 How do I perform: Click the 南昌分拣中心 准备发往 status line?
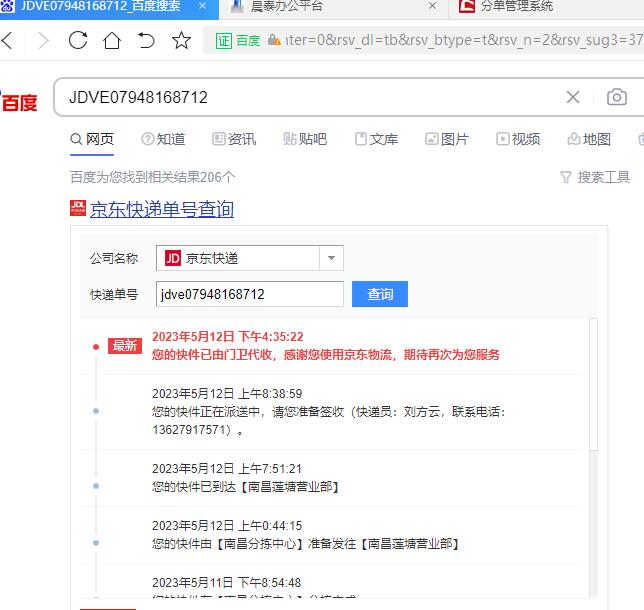(x=306, y=544)
